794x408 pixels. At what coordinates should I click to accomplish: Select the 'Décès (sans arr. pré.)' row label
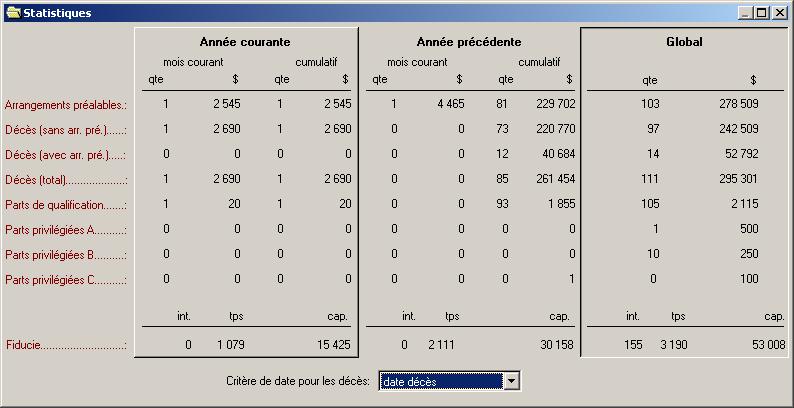point(66,129)
